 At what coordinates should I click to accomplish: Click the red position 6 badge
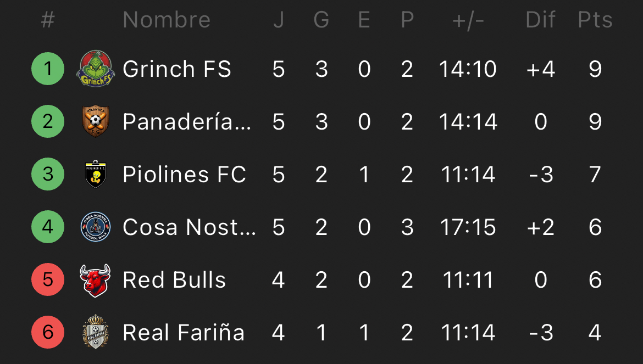tap(48, 332)
